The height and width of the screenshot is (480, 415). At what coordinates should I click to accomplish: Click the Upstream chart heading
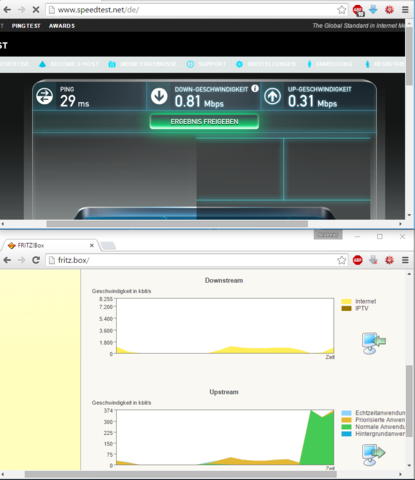click(x=224, y=392)
